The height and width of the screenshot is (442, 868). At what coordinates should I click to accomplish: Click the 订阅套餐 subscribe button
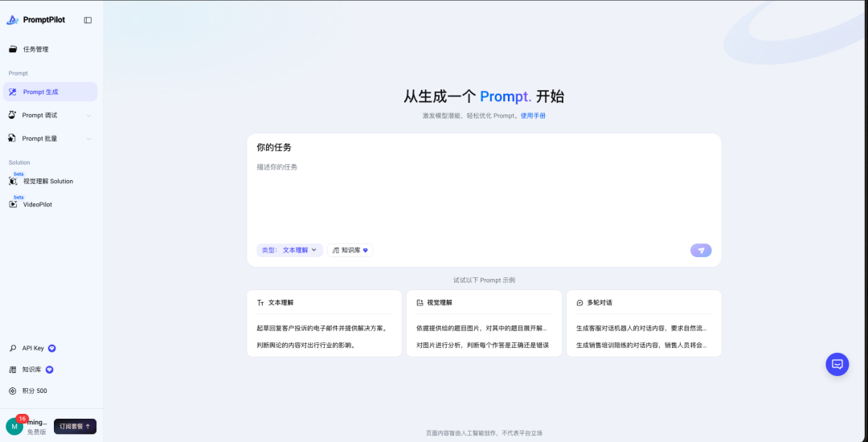coord(75,427)
